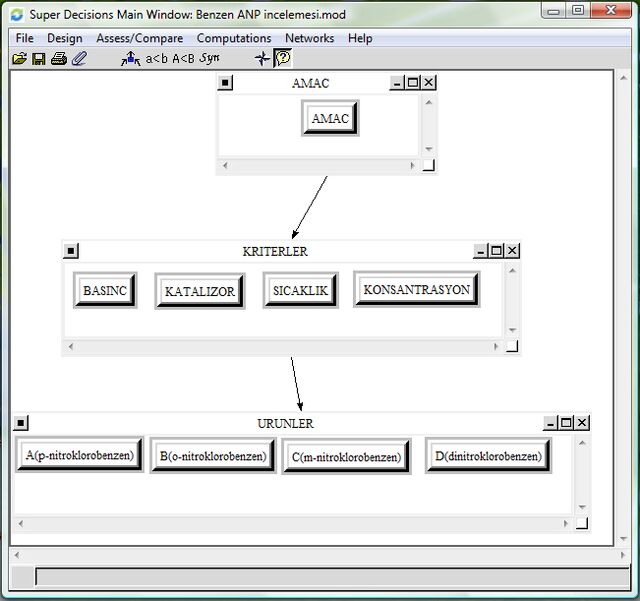Close the URUNLER cluster window
Screen dimensions: 640x601
coord(582,423)
